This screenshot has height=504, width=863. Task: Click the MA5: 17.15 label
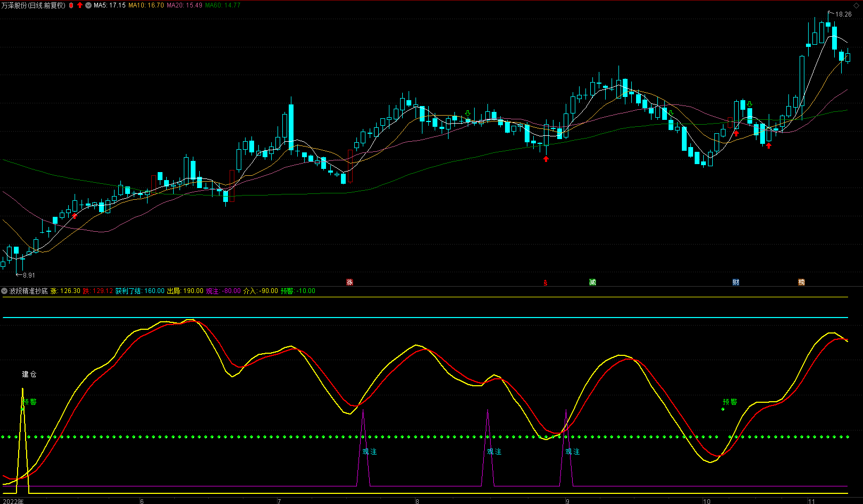pos(110,5)
